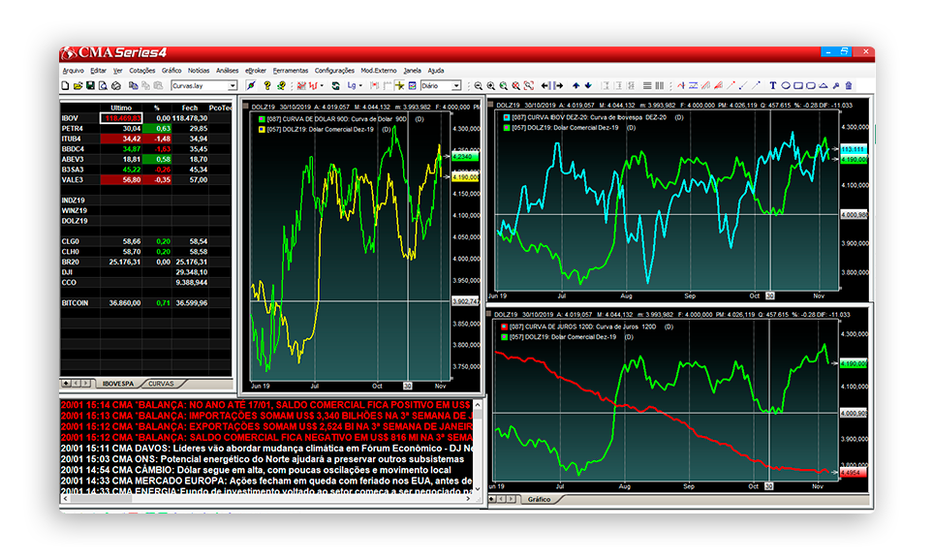
Task: Click the blue up arrow icon
Action: [x=576, y=86]
